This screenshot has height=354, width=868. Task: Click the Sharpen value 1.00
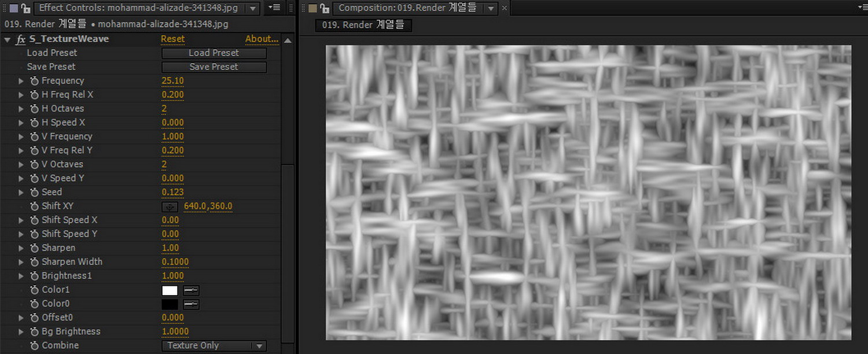170,248
